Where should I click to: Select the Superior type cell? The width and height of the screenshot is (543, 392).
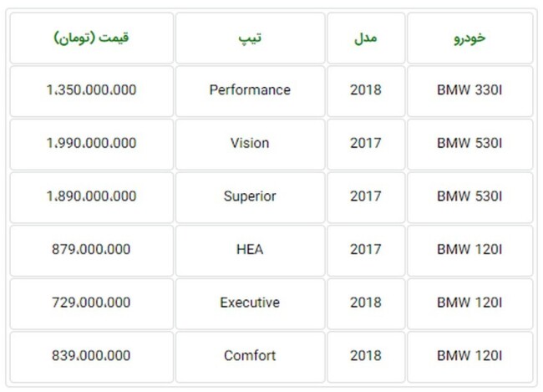tap(250, 197)
